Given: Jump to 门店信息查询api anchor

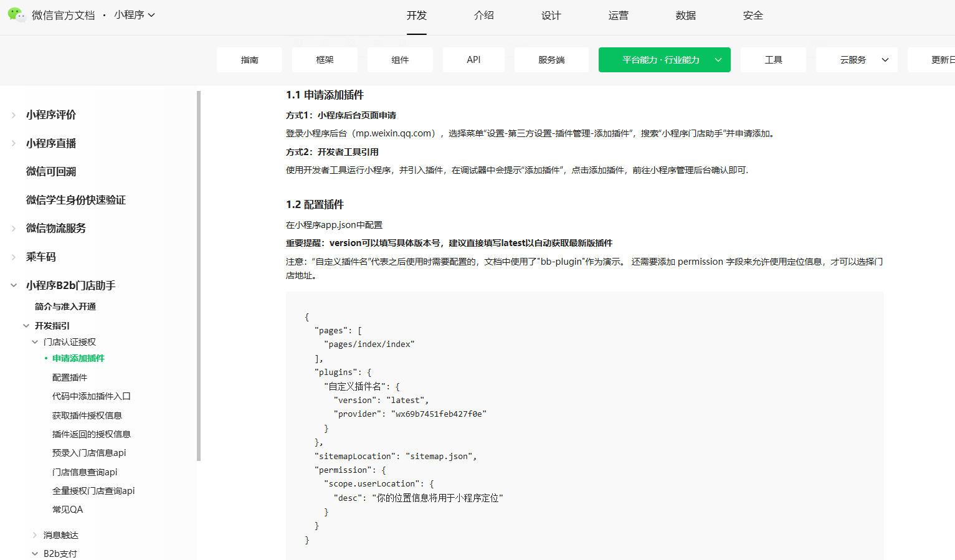Looking at the screenshot, I should coord(85,472).
